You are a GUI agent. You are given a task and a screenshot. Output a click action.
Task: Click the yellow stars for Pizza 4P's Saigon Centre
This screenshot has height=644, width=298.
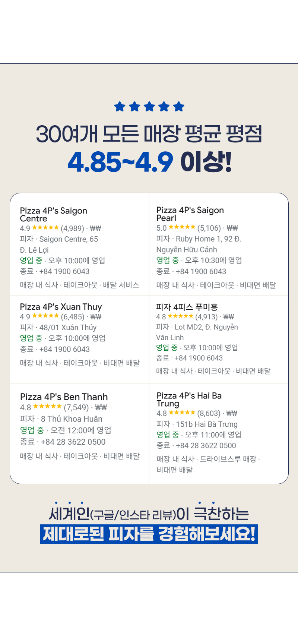tap(45, 228)
